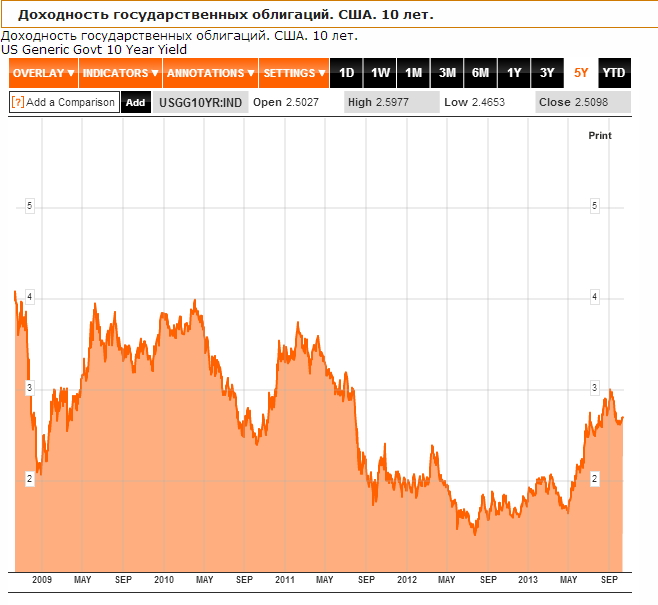
Task: Click the Add a Comparison input field
Action: click(70, 102)
